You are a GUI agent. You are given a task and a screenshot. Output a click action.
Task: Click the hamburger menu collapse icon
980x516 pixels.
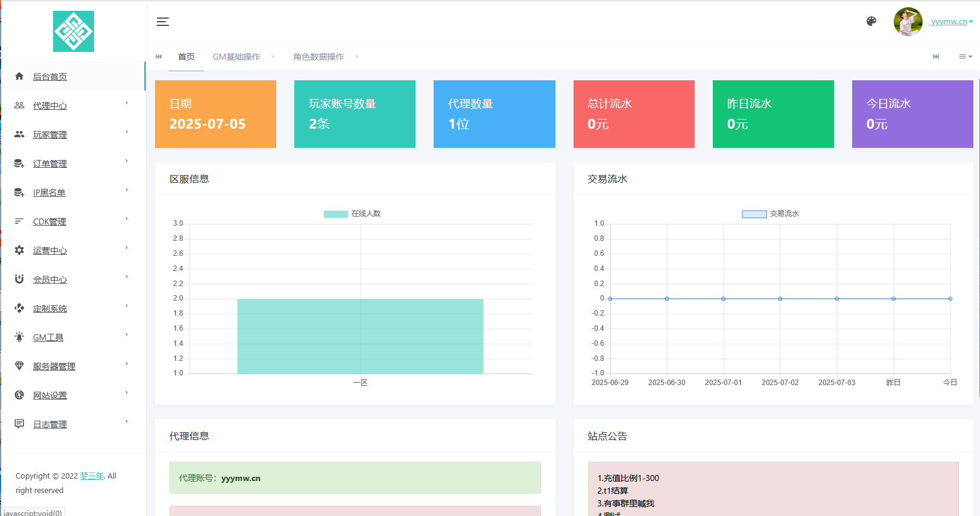[x=162, y=22]
